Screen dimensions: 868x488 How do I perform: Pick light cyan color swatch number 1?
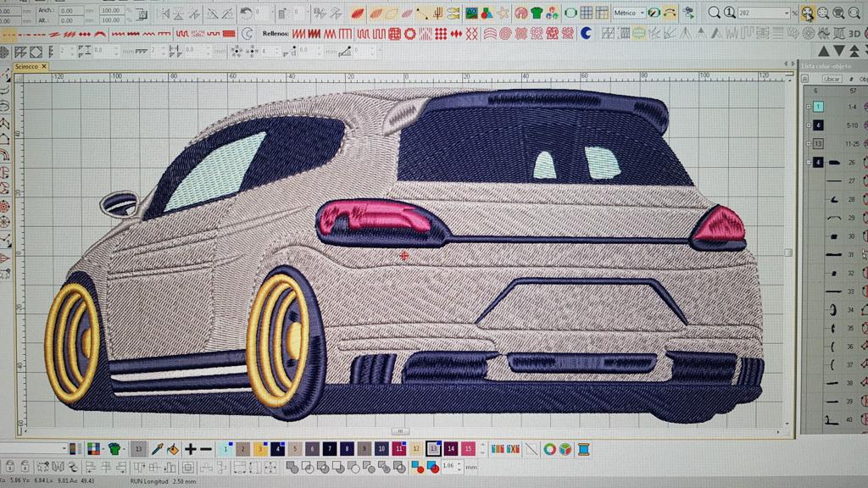pos(225,449)
